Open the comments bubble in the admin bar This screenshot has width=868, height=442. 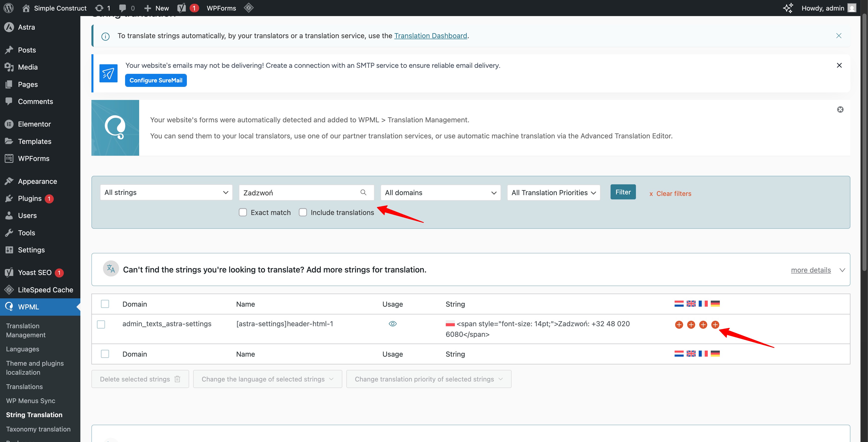point(127,8)
